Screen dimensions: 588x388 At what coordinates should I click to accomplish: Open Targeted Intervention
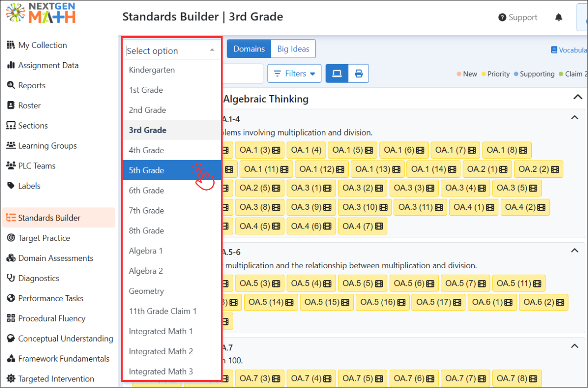point(51,379)
